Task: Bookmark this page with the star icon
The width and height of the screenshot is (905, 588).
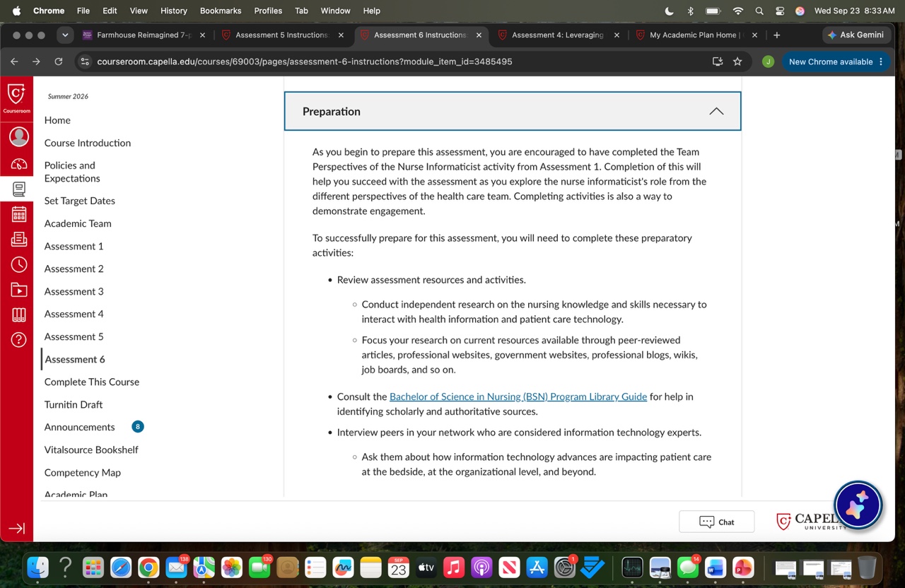Action: [x=737, y=61]
